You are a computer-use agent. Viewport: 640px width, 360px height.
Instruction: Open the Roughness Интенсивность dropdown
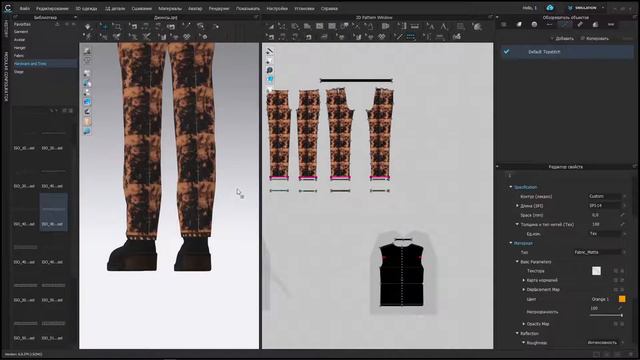click(x=606, y=343)
